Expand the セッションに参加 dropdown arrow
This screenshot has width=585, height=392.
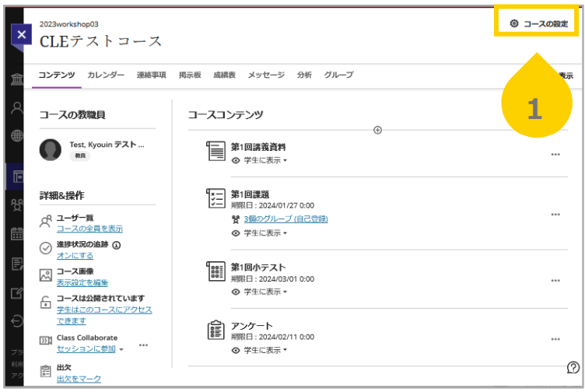(x=121, y=349)
